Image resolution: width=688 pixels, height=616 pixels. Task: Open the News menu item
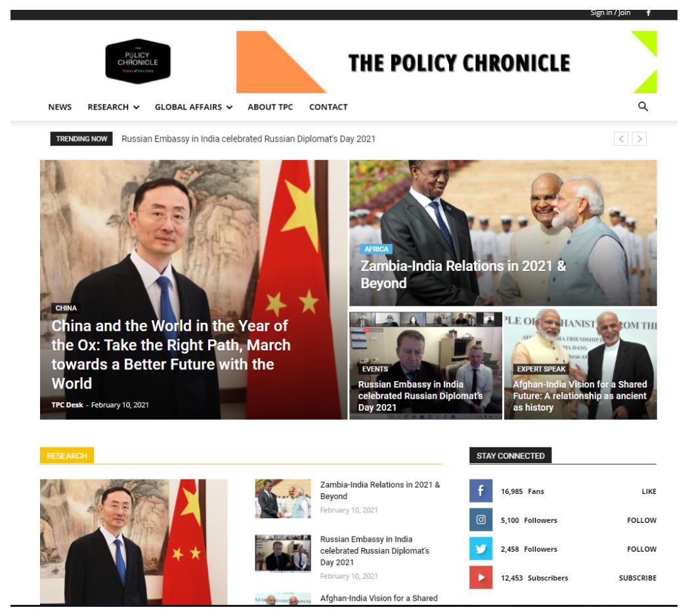tap(60, 107)
